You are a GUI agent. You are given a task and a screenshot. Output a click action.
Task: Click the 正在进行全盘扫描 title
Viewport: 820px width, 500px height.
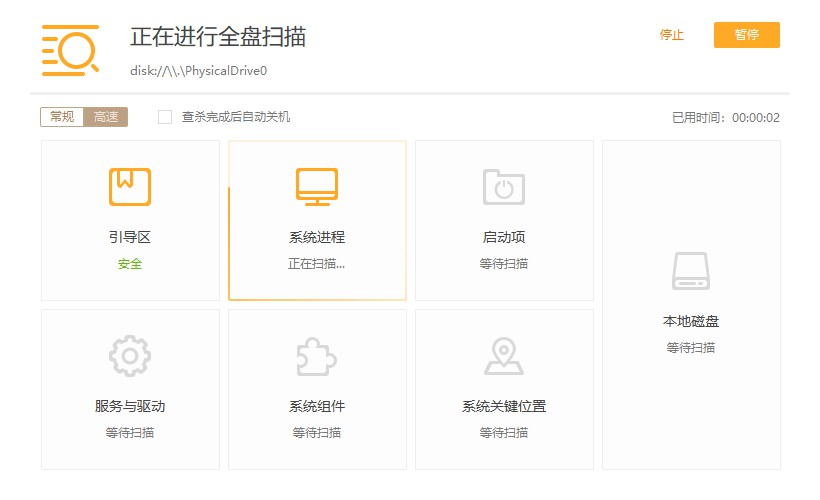(218, 37)
